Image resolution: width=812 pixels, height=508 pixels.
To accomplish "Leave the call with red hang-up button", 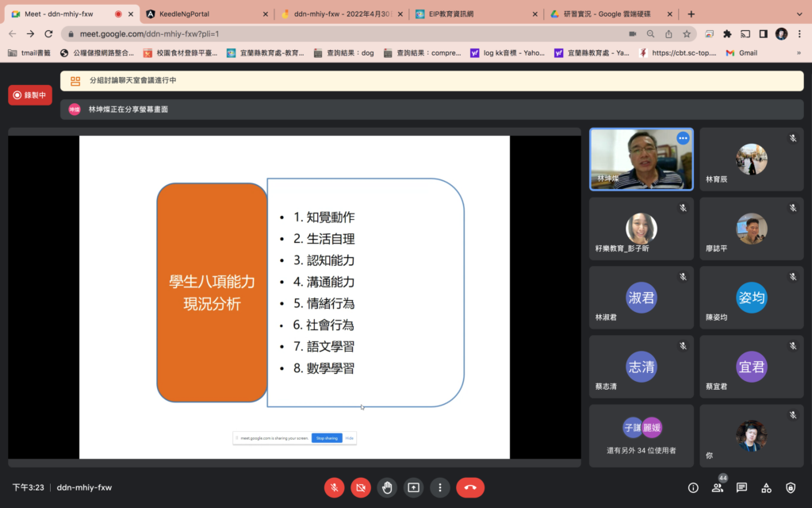I will coord(470,487).
